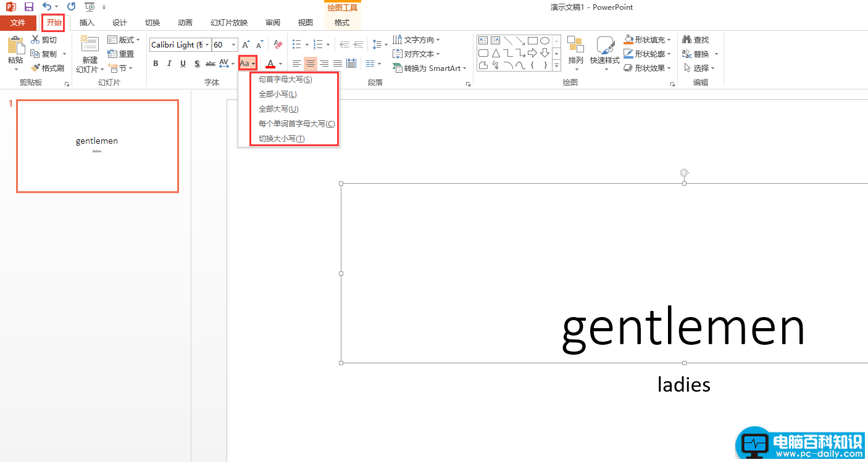
Task: Expand the numbering list dropdown
Action: click(x=328, y=44)
